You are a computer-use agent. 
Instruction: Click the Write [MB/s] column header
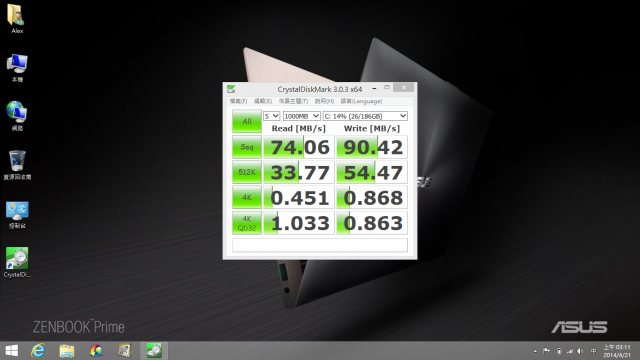pyautogui.click(x=372, y=129)
